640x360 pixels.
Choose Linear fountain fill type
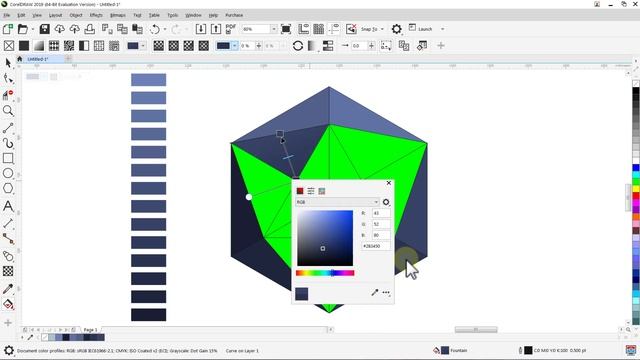point(158,46)
